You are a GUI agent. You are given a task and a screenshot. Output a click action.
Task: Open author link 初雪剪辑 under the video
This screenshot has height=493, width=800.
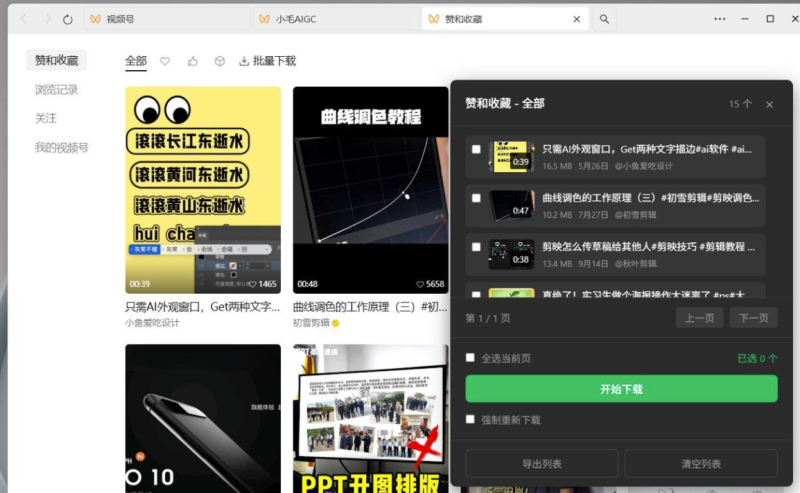[311, 323]
